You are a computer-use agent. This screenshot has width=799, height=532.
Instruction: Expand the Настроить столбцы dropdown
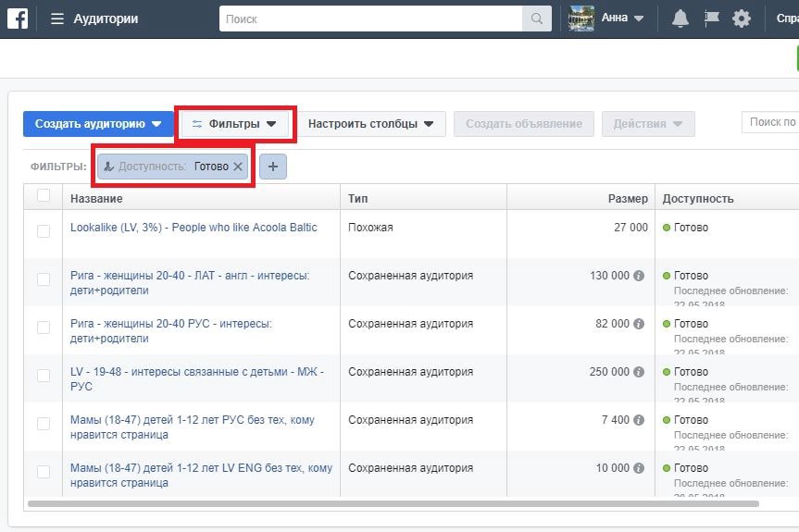coord(371,124)
